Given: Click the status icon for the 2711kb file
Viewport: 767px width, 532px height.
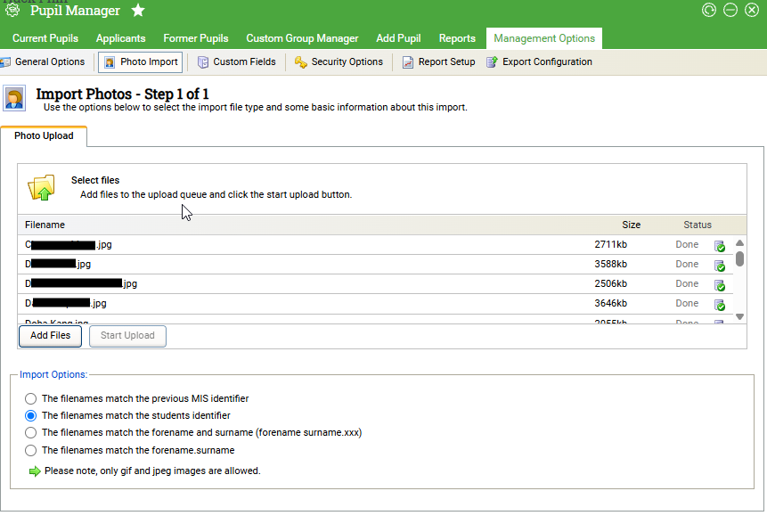Looking at the screenshot, I should 720,246.
